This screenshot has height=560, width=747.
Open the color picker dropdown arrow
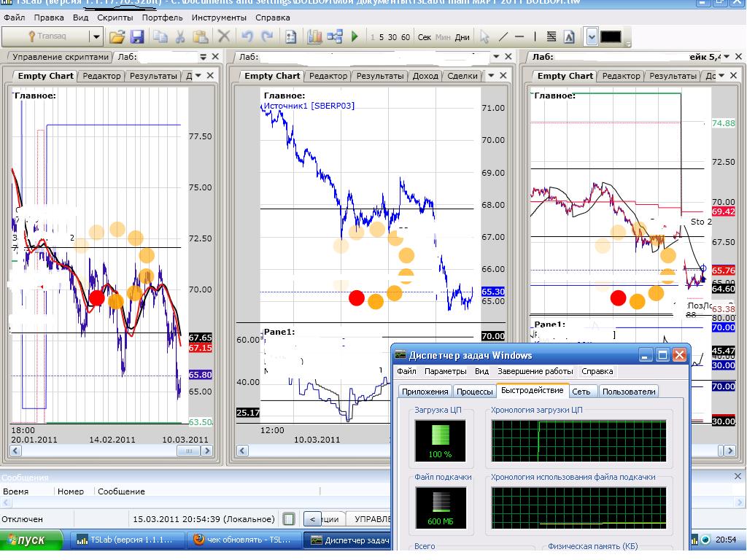[x=591, y=36]
